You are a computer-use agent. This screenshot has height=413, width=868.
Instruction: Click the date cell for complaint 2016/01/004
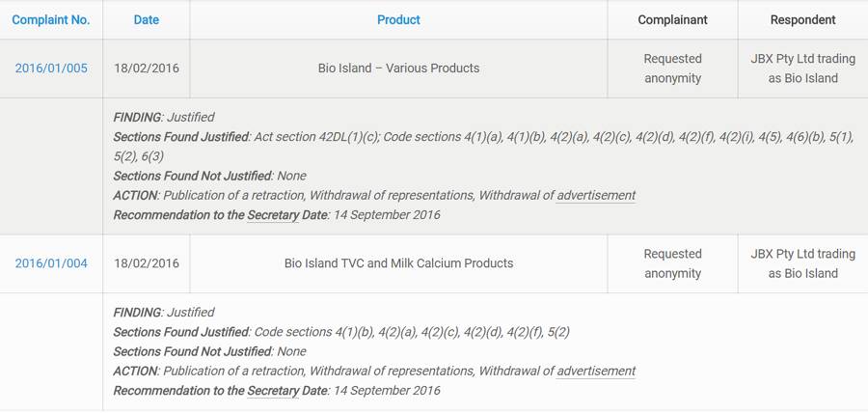(147, 263)
